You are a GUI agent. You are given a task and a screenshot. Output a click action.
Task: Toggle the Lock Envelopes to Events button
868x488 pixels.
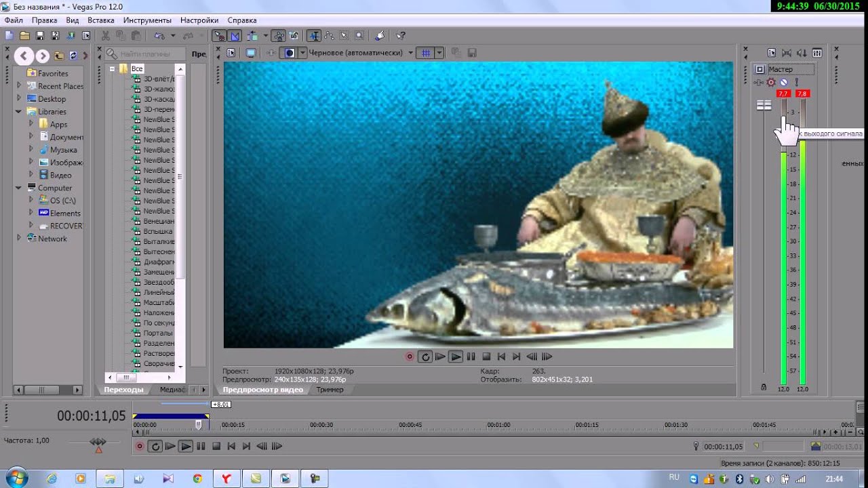(x=278, y=35)
